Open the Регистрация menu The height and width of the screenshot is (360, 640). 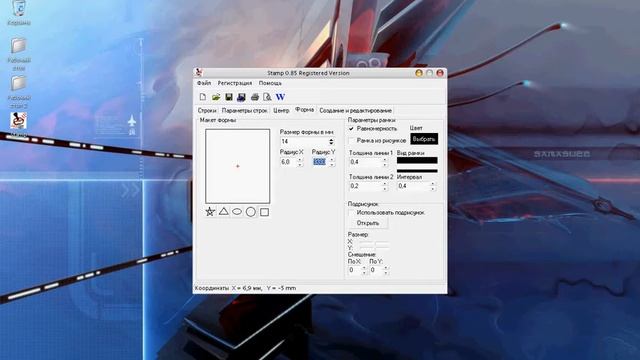click(235, 83)
